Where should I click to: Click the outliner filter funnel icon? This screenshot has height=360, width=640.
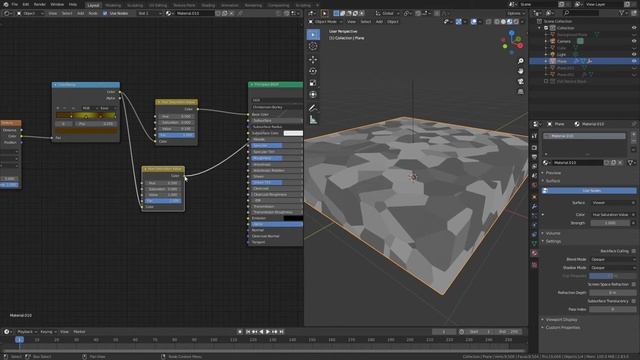(x=622, y=13)
